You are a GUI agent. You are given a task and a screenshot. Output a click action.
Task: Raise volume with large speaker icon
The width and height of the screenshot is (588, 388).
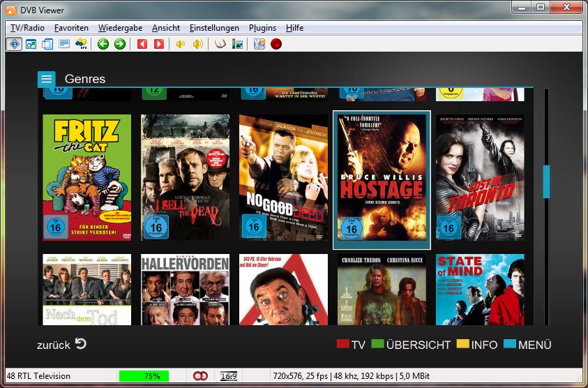198,44
